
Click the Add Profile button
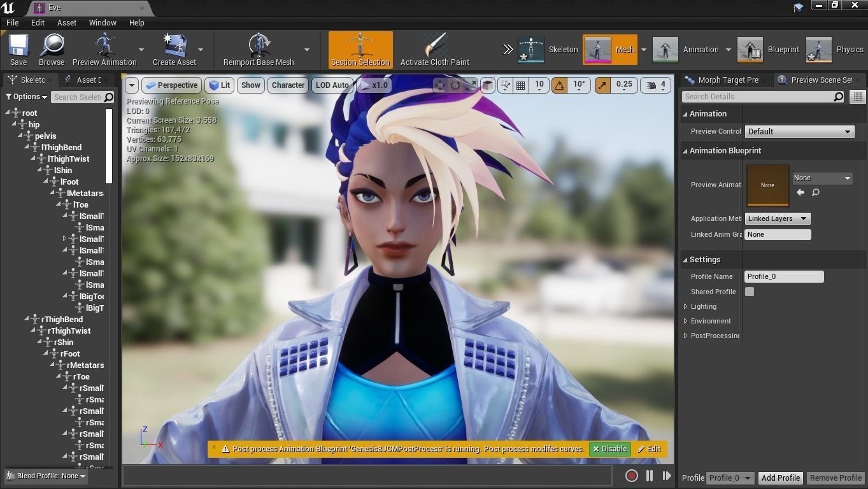[x=780, y=478]
